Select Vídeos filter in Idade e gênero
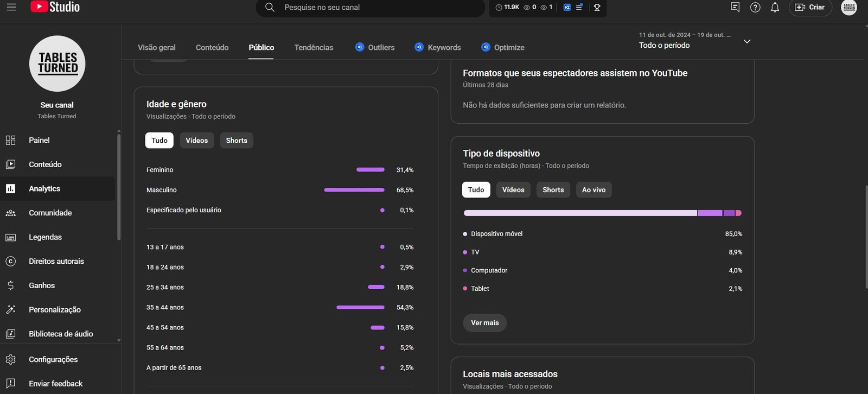 (x=196, y=141)
